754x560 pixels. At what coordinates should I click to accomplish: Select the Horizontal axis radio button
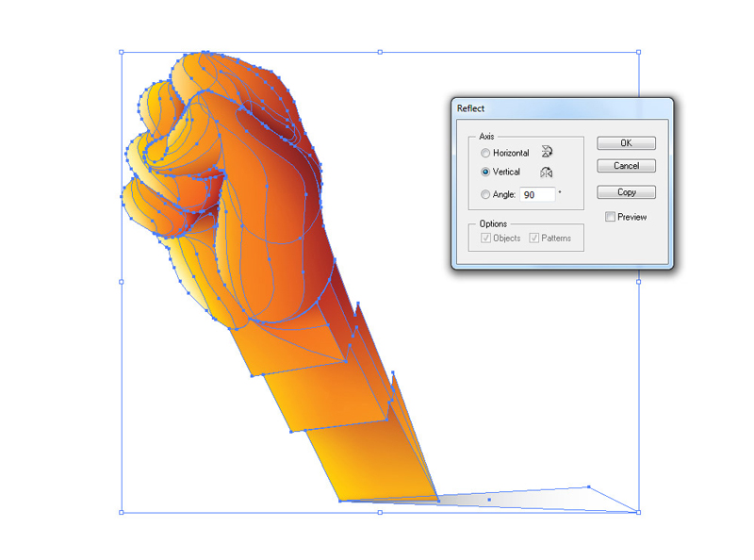[485, 153]
